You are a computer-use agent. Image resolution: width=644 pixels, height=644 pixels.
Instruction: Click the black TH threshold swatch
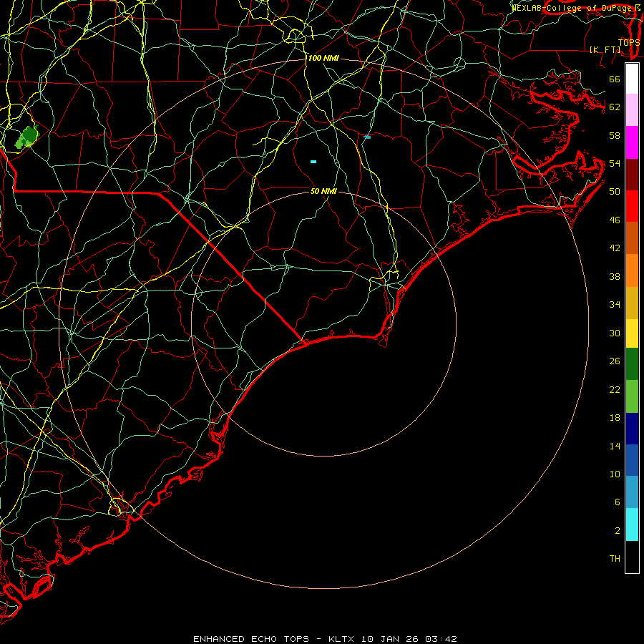(632, 557)
